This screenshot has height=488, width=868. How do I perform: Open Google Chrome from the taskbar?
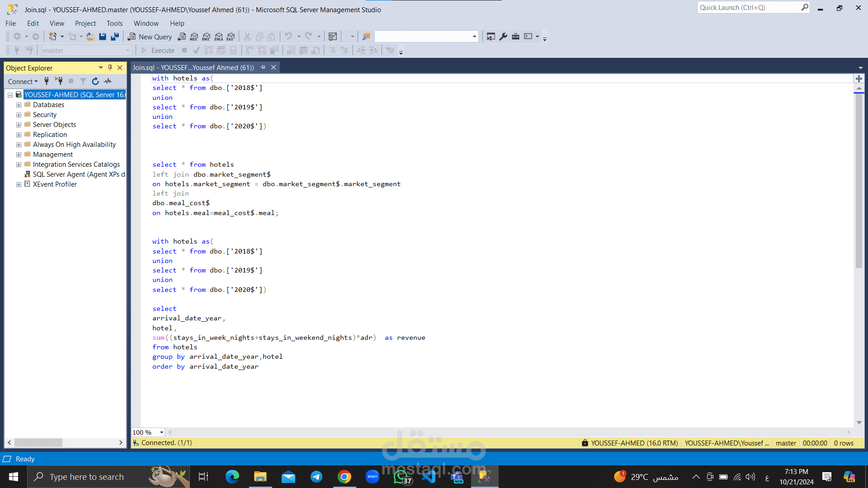coord(344,477)
